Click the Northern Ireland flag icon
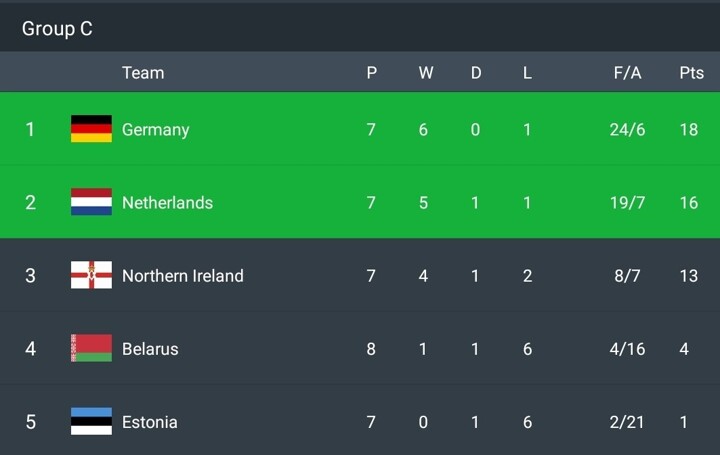The width and height of the screenshot is (720, 455). 91,275
